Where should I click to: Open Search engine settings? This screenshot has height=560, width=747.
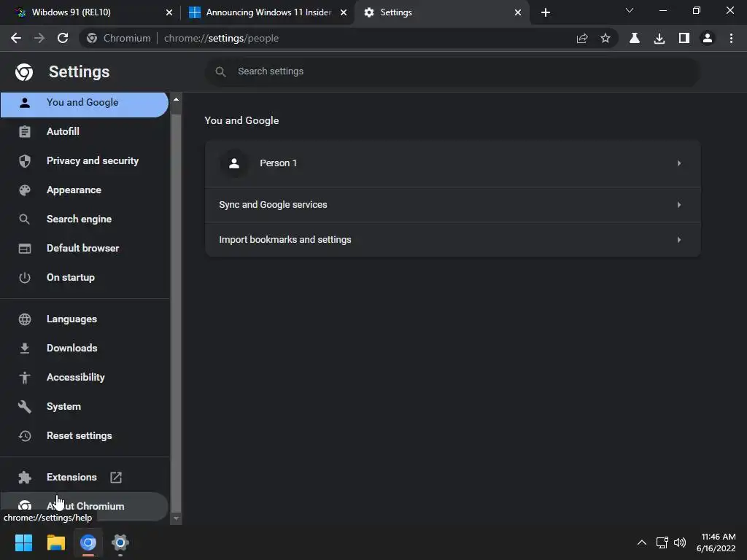(85, 219)
